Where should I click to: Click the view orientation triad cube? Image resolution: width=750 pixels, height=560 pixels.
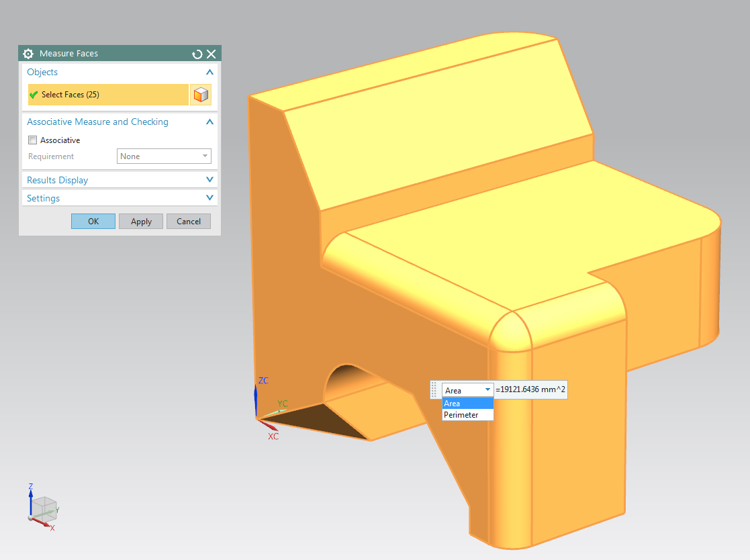(x=44, y=510)
